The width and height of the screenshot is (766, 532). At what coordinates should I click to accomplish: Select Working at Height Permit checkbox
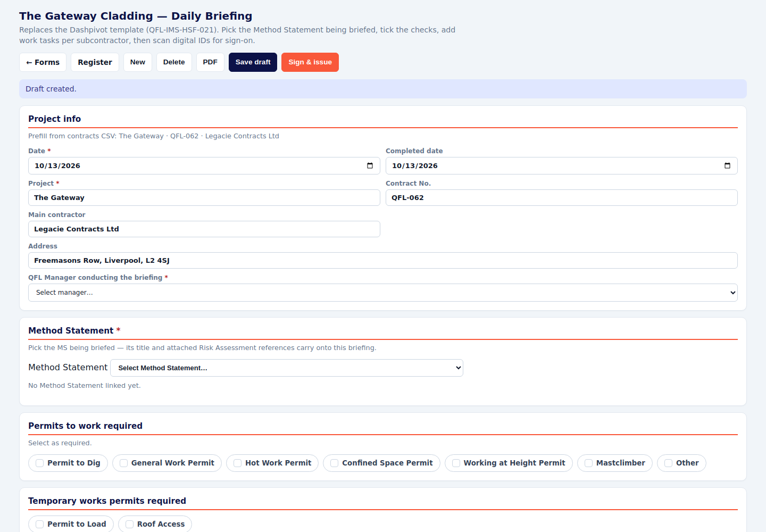(456, 463)
